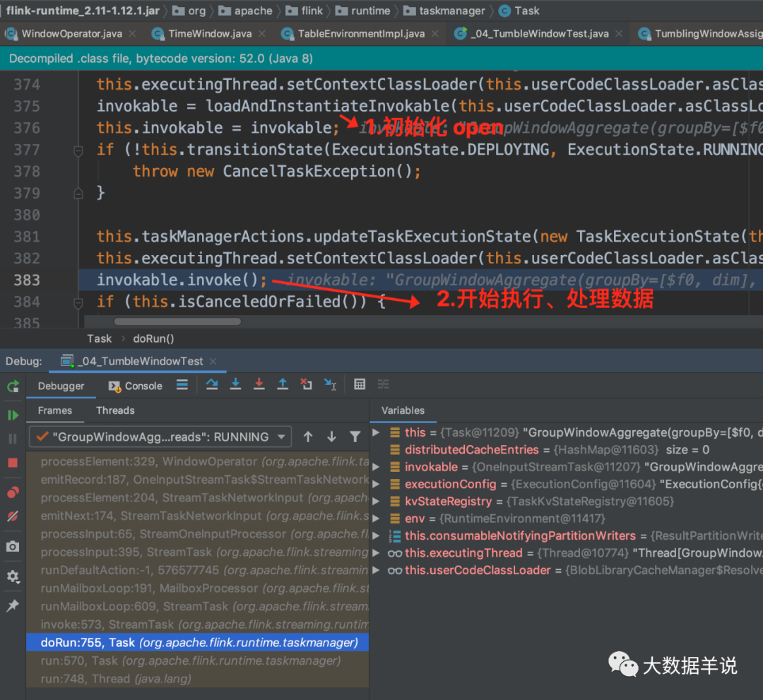The width and height of the screenshot is (763, 700).
Task: Click the Step Over debugger icon
Action: [x=212, y=384]
